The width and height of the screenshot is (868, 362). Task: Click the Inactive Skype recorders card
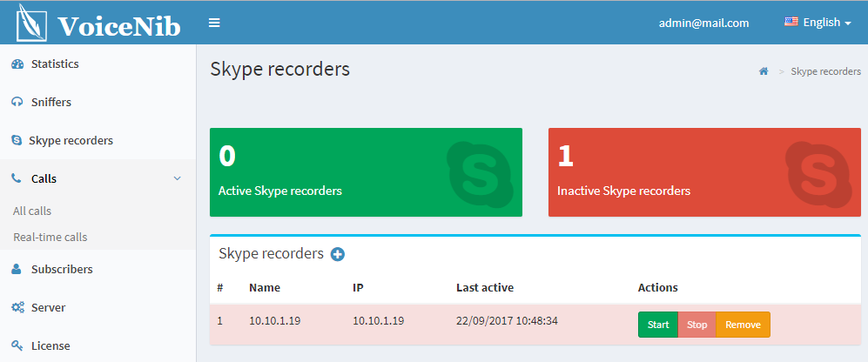click(x=704, y=172)
